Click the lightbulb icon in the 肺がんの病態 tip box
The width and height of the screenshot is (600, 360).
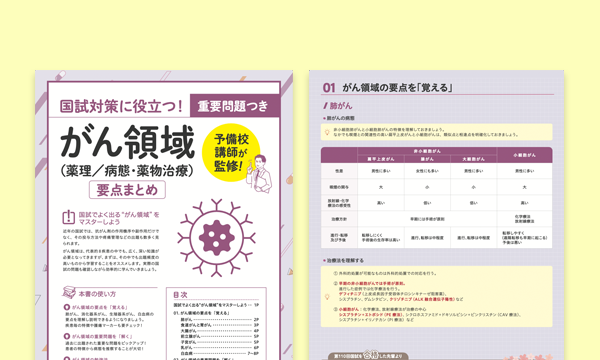327,132
